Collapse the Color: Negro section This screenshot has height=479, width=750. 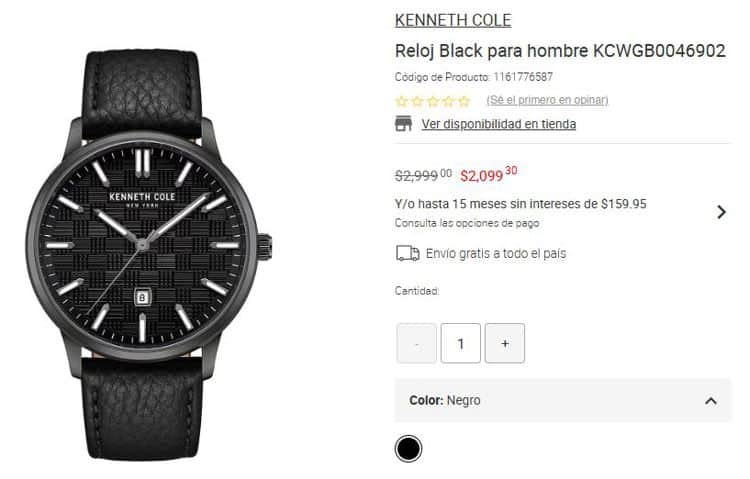coord(711,401)
